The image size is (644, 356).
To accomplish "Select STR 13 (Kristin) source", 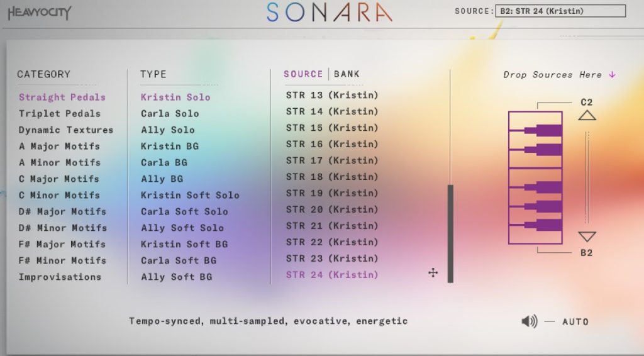I will (332, 96).
